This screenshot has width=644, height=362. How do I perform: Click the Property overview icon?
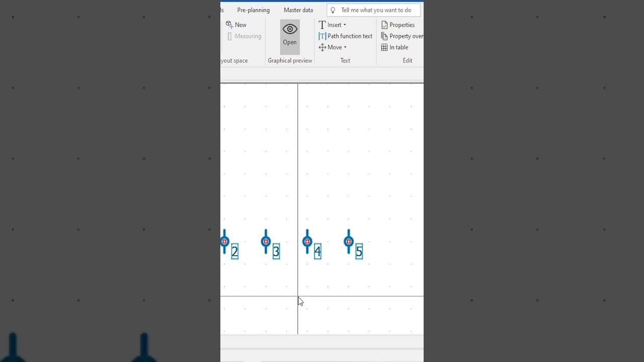click(x=384, y=36)
